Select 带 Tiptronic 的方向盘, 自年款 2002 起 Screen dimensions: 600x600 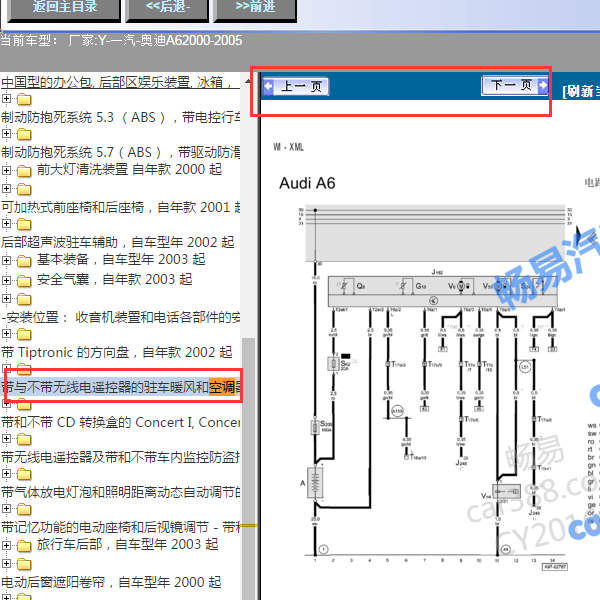point(117,352)
